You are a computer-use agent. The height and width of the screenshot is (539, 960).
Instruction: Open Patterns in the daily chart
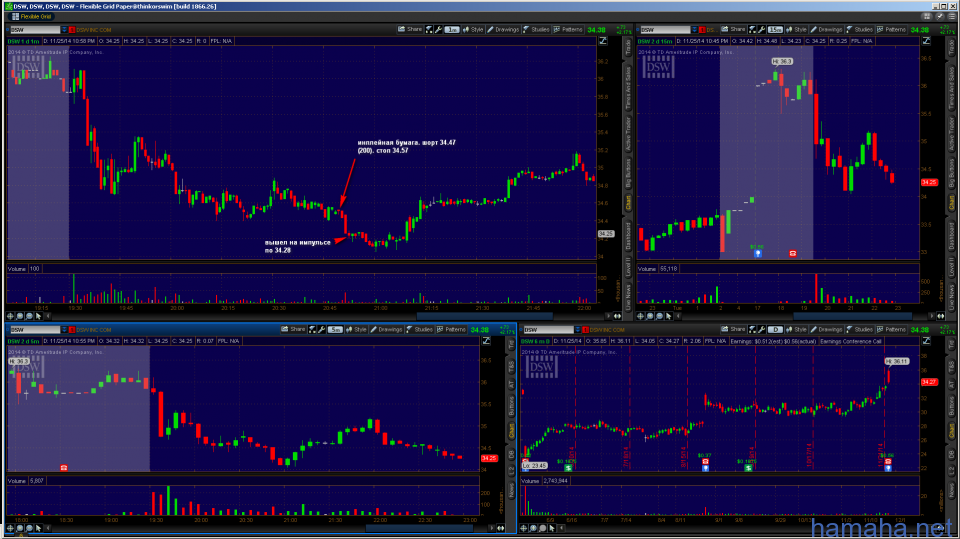click(x=891, y=330)
